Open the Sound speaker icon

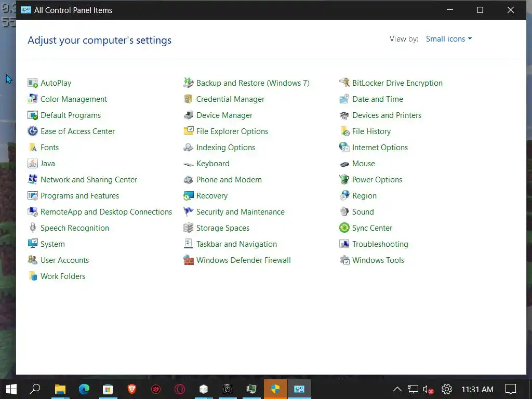(x=344, y=212)
